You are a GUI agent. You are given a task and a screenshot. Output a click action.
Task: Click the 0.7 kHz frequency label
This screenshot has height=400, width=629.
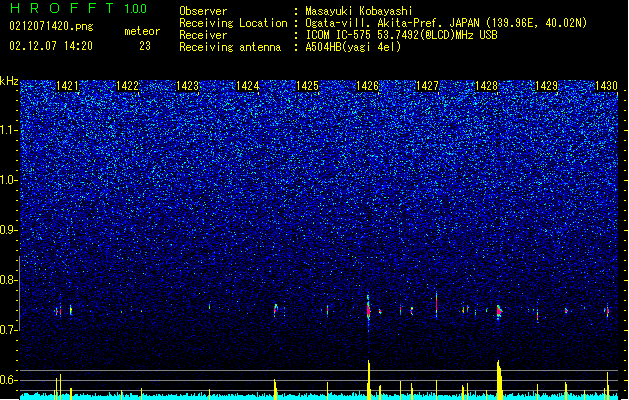pos(8,330)
